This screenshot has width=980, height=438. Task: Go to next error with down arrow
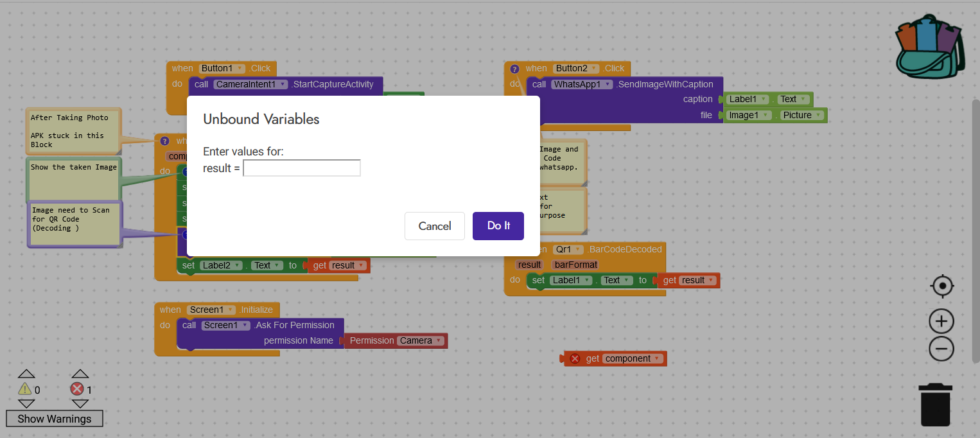[80, 404]
